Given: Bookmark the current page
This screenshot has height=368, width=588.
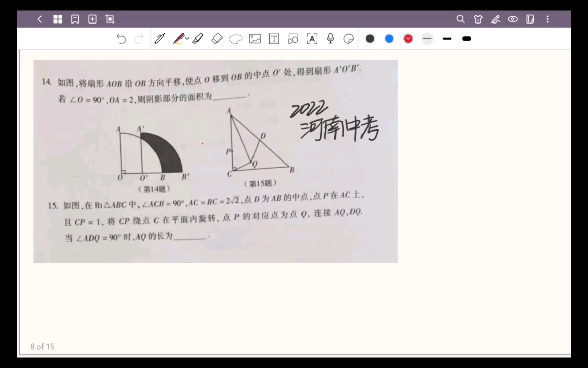Looking at the screenshot, I should 75,19.
